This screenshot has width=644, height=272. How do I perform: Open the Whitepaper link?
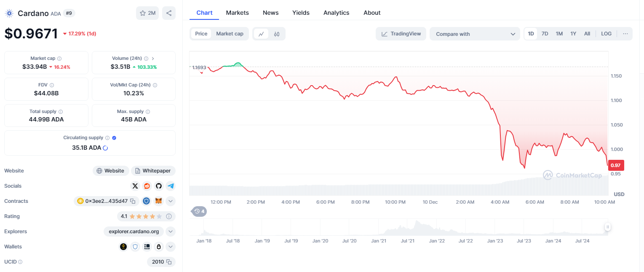tap(153, 170)
